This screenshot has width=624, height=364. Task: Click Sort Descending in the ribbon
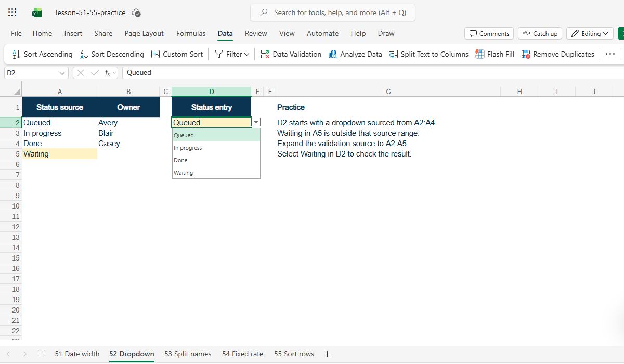tap(112, 54)
